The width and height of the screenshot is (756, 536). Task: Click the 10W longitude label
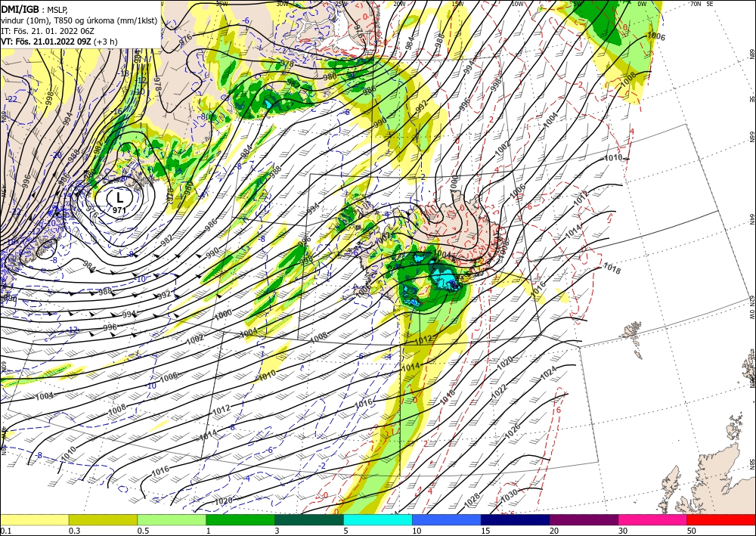pos(517,3)
